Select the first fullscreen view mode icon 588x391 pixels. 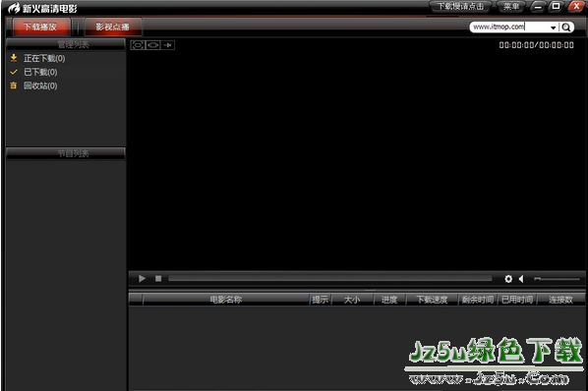(x=138, y=45)
